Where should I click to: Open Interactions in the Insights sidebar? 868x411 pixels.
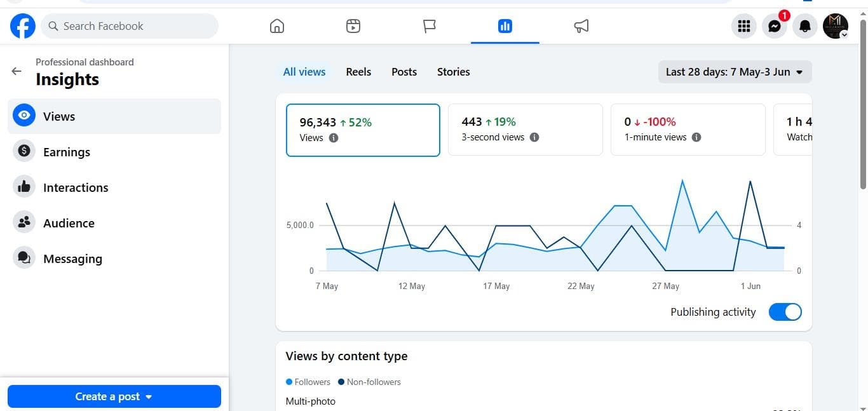(114, 187)
